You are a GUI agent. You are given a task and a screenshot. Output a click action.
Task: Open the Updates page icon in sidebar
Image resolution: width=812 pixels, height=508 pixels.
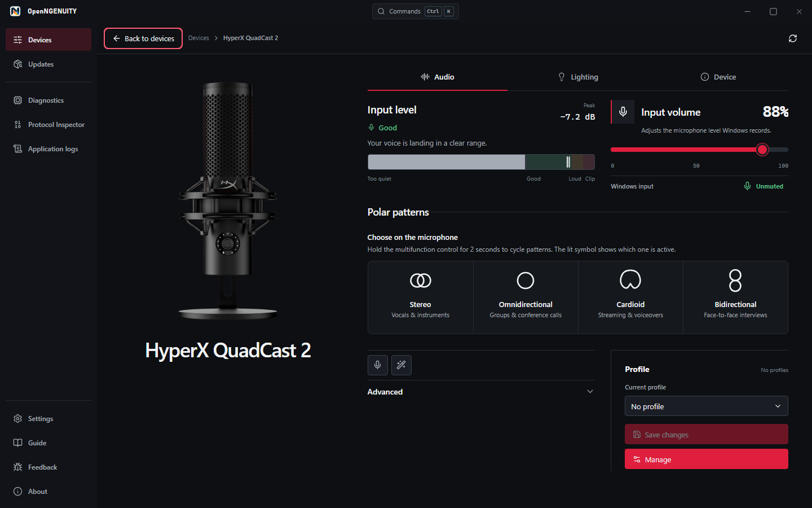pos(17,64)
